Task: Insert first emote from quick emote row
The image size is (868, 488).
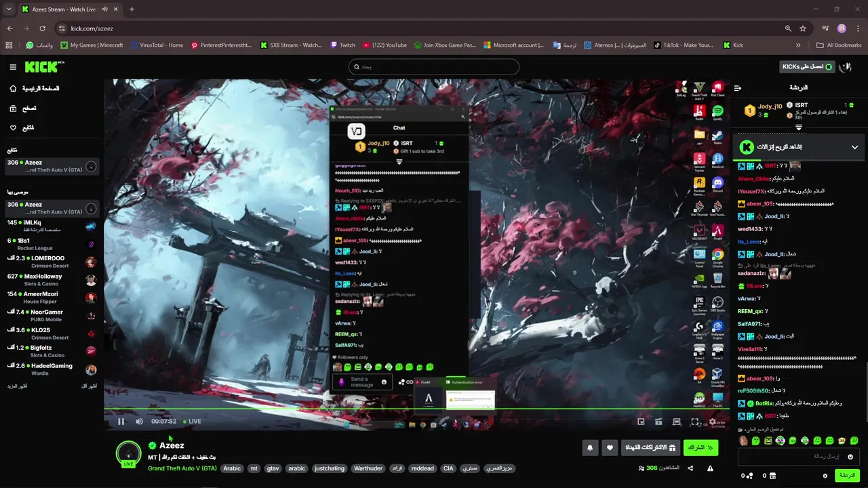Action: (744, 441)
